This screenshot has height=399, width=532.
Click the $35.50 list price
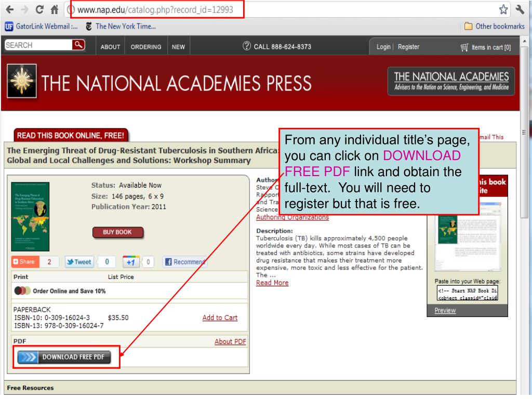pyautogui.click(x=118, y=318)
